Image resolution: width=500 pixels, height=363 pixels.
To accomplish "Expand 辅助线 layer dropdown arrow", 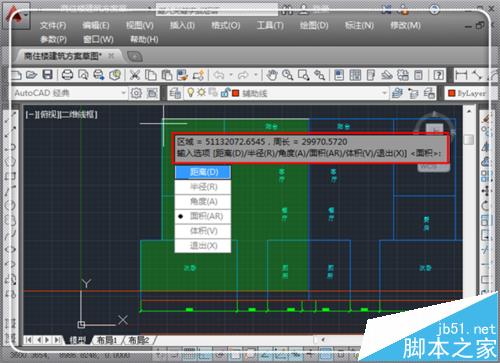I will tap(384, 93).
